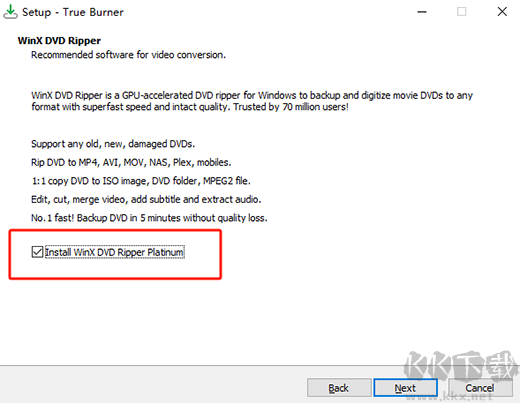This screenshot has width=520, height=403.
Task: Click the No.1 fast Backup DVD line
Action: coord(149,218)
